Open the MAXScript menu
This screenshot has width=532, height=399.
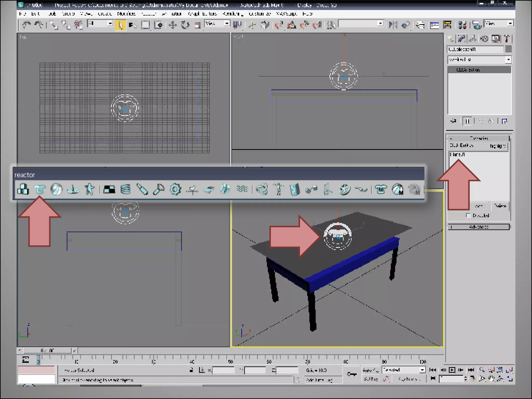(x=286, y=14)
